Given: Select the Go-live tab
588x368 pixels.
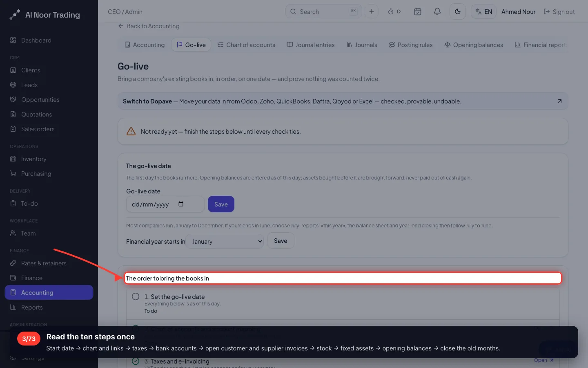Looking at the screenshot, I should tap(191, 45).
